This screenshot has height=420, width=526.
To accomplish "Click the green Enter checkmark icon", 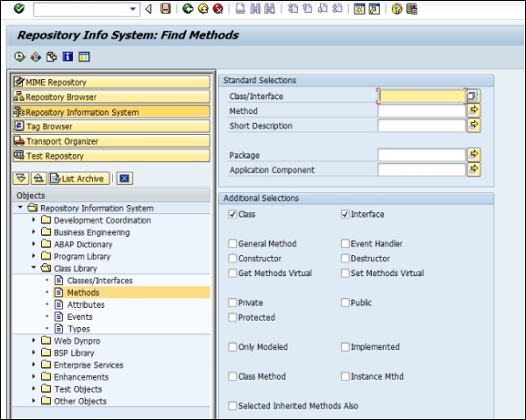I will point(19,9).
